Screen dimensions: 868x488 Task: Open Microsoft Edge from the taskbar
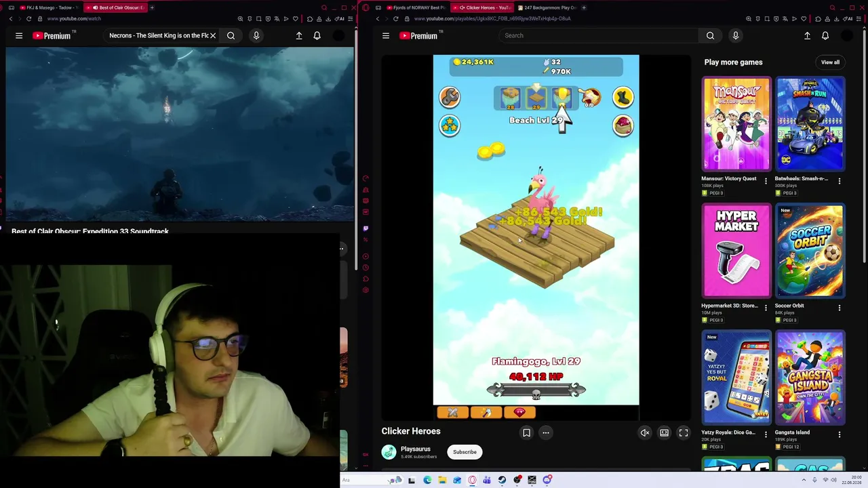pos(427,480)
